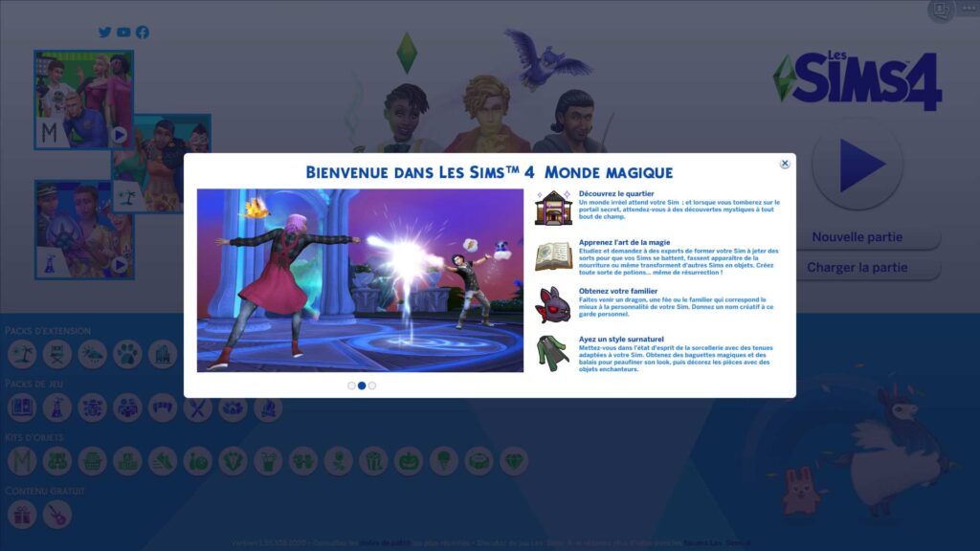Click the big blue Play button
The height and width of the screenshot is (551, 980).
[x=857, y=165]
